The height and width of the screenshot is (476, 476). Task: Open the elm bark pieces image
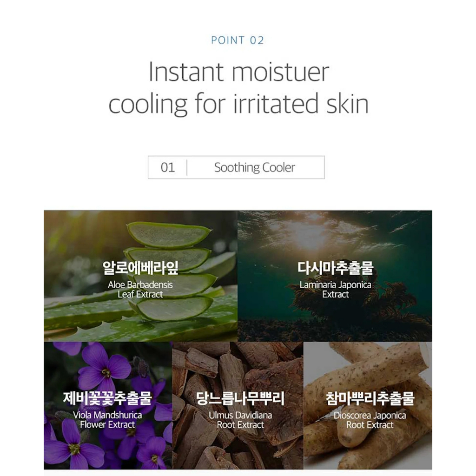click(x=238, y=405)
